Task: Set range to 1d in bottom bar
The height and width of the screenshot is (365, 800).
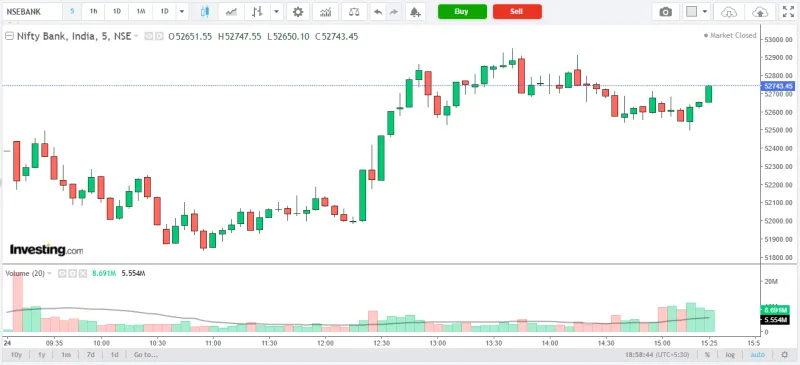Action: click(x=115, y=354)
